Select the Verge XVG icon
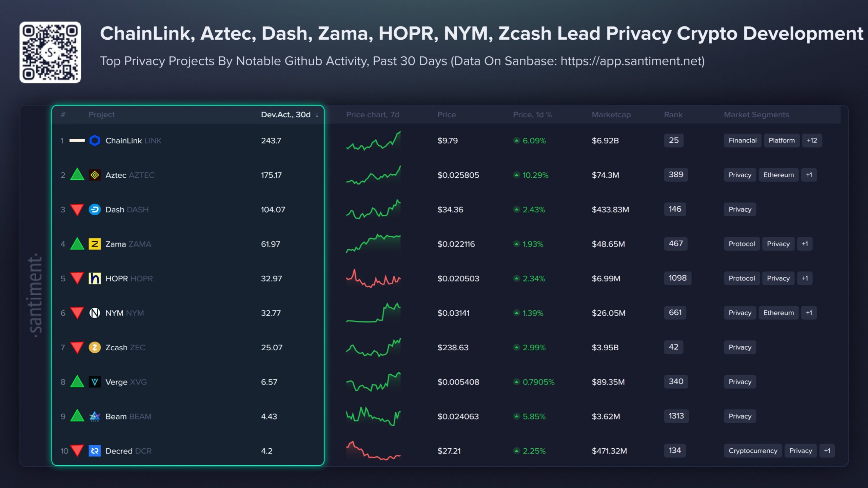868x488 pixels. click(95, 382)
